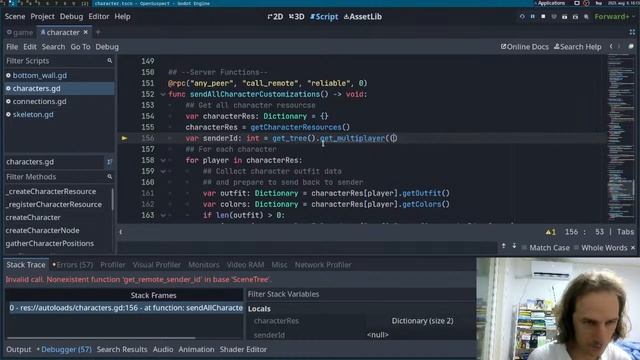
Task: Open skeleton.gd script
Action: pos(33,115)
